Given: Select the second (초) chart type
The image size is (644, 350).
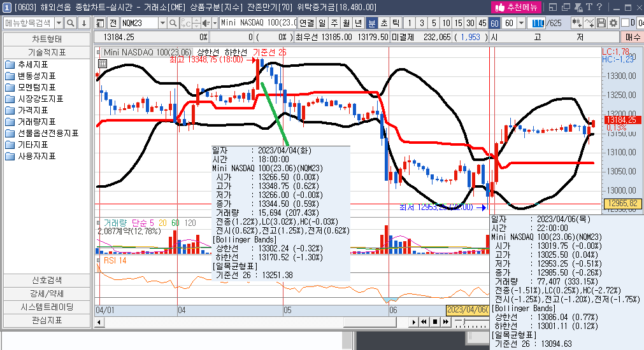Looking at the screenshot, I should click(x=384, y=23).
